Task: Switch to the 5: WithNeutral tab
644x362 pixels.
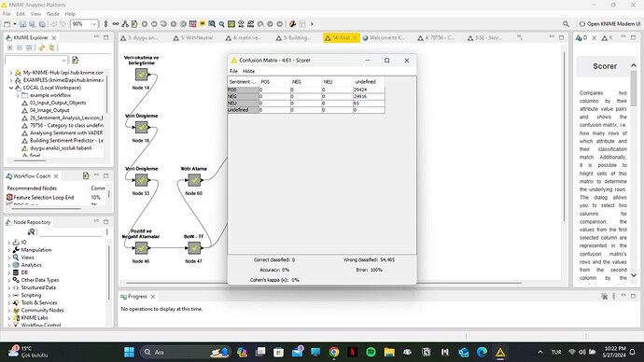Action: 193,37
